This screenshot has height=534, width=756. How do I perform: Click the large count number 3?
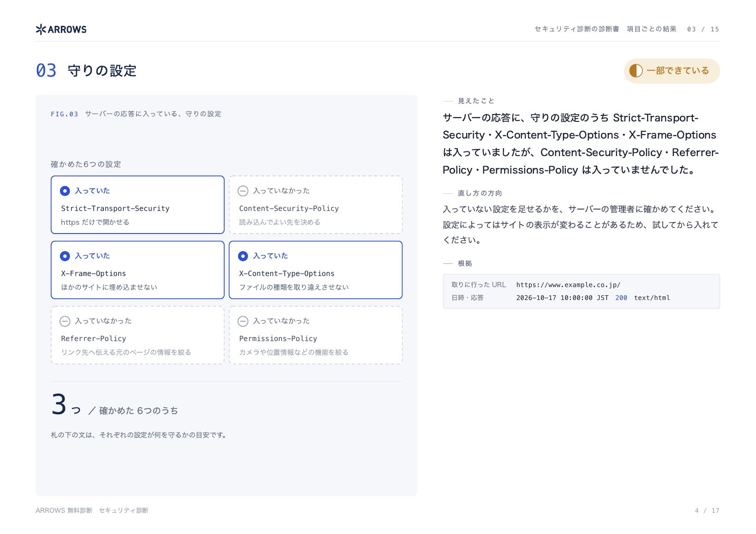59,404
